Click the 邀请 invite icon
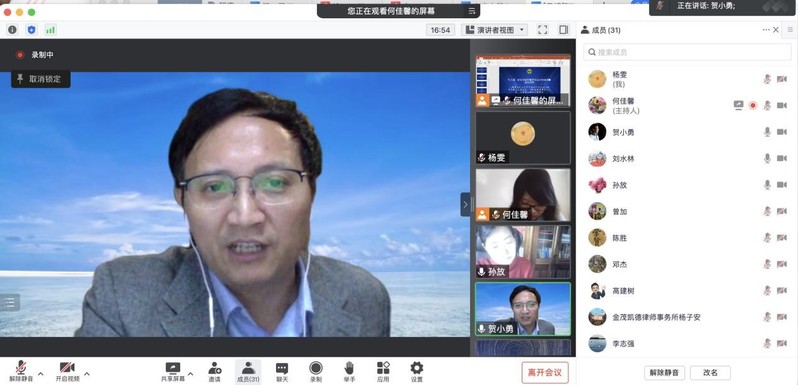Image resolution: width=798 pixels, height=385 pixels. (215, 368)
